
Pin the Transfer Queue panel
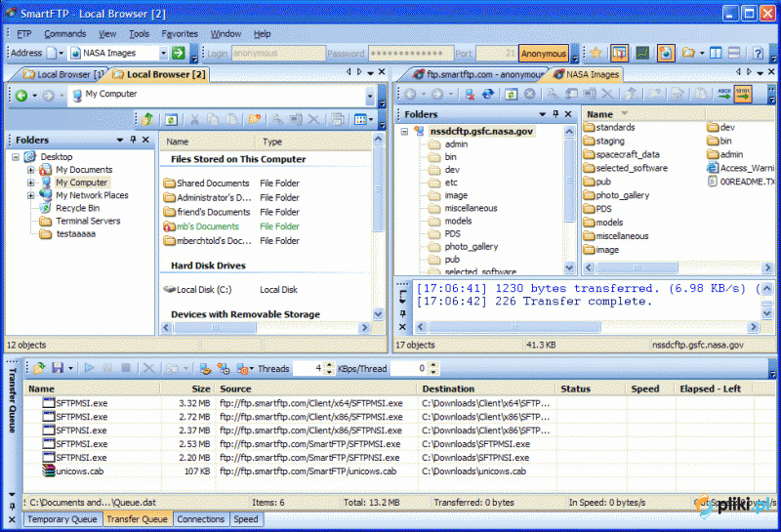(x=12, y=507)
